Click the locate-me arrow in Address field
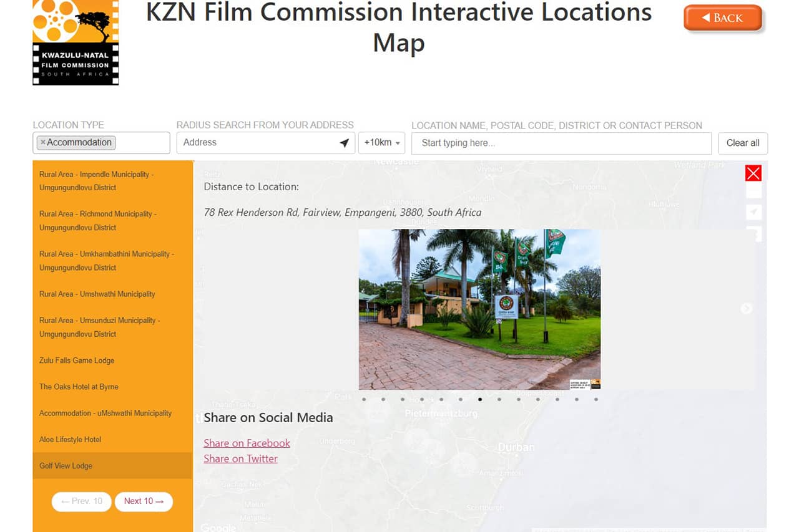Image resolution: width=799 pixels, height=532 pixels. (344, 143)
